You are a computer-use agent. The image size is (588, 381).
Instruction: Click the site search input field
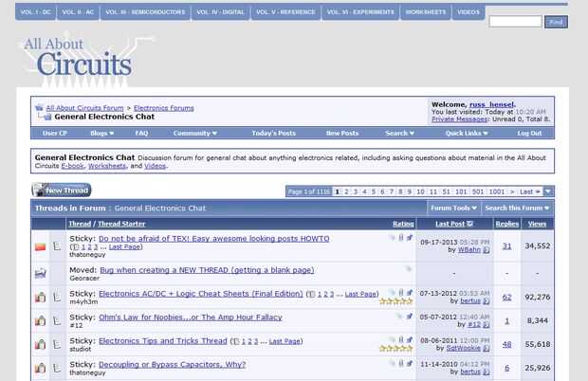(x=515, y=22)
